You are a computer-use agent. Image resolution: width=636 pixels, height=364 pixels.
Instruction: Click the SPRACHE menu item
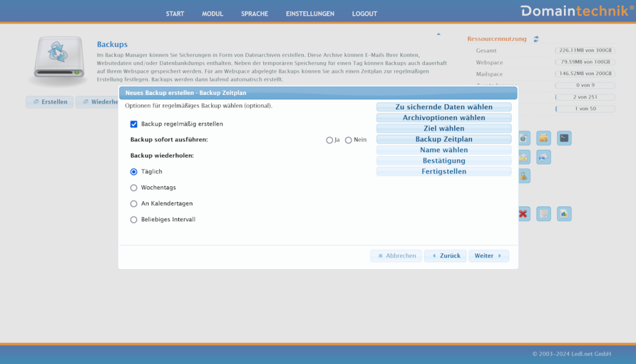[x=254, y=13]
